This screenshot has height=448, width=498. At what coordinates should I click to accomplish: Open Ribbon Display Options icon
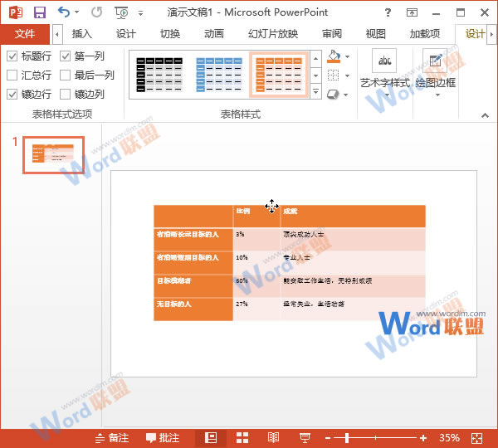(412, 12)
